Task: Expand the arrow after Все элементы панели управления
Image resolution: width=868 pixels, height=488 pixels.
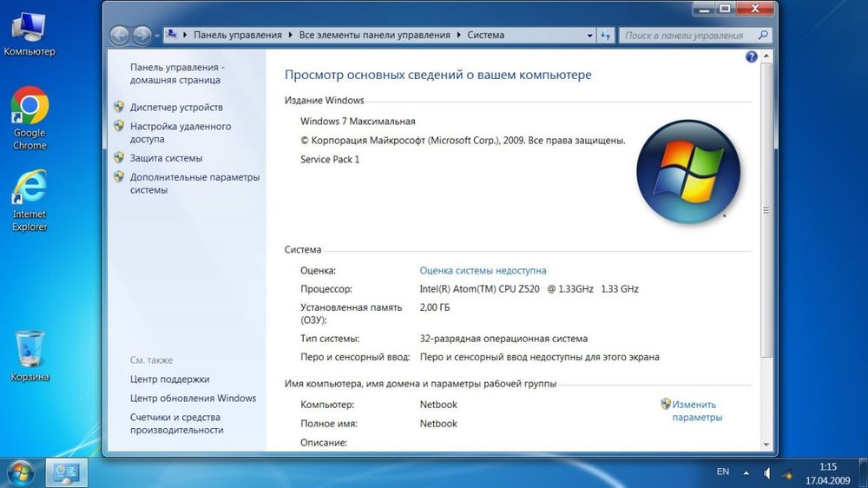Action: point(458,35)
